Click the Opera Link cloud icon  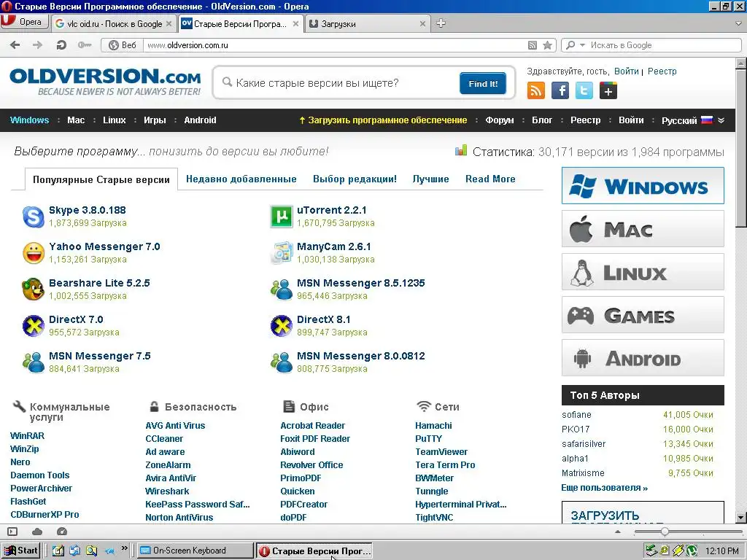(37, 532)
